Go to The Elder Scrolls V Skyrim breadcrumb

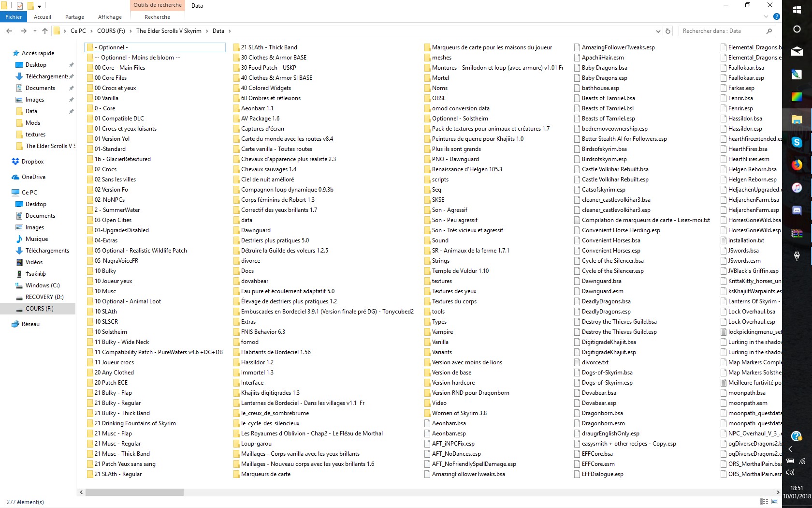tap(169, 31)
